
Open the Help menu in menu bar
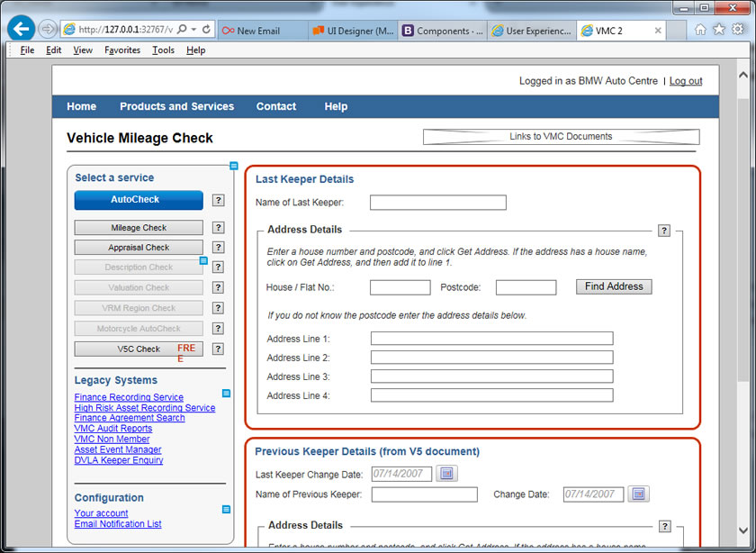pos(196,50)
